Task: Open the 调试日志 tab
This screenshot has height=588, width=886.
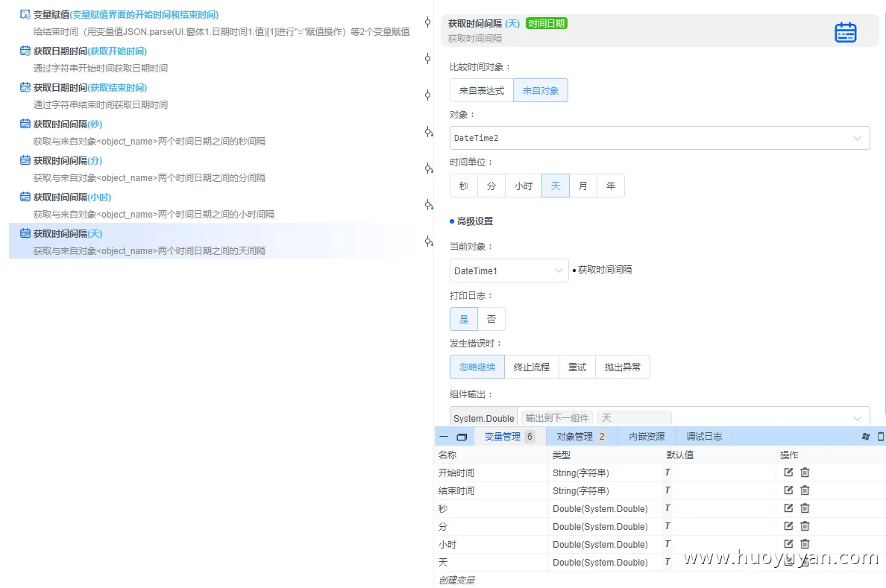Action: point(704,437)
